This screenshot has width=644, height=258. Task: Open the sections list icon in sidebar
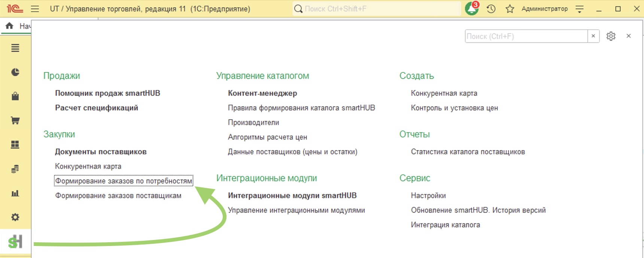coord(15,48)
